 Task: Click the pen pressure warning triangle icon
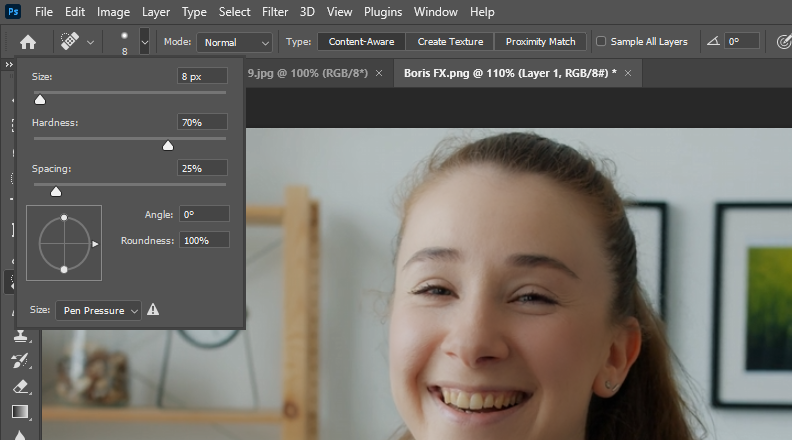pos(153,310)
